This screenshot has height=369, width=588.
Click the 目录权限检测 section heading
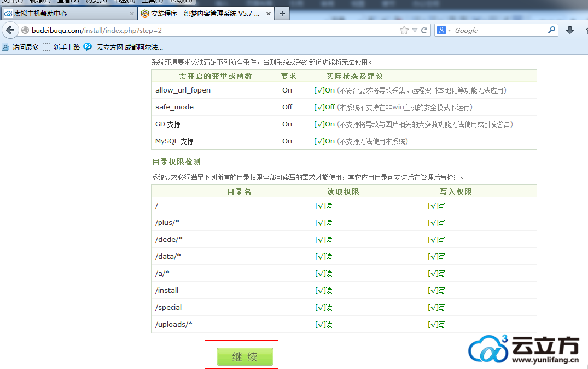[177, 162]
